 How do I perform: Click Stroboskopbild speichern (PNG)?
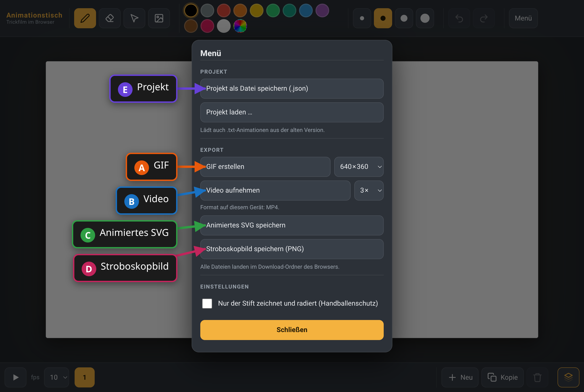[x=292, y=249]
